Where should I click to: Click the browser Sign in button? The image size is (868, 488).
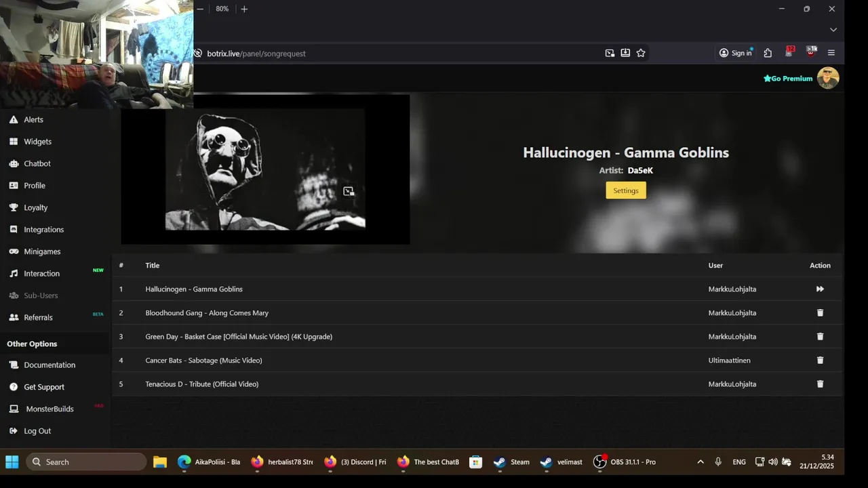click(735, 53)
